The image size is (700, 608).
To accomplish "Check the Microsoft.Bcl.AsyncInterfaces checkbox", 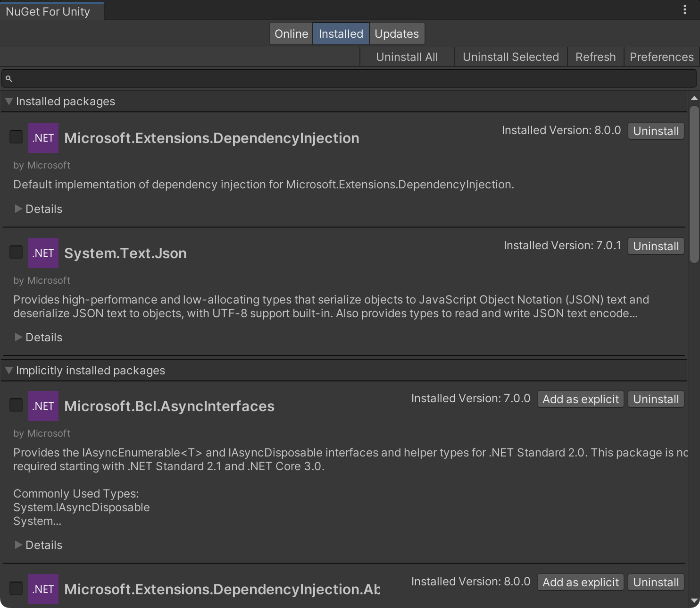I will [16, 405].
